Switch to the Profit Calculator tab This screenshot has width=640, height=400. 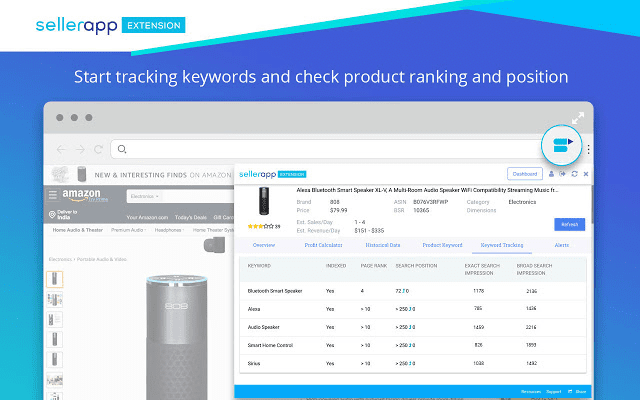[x=323, y=244]
